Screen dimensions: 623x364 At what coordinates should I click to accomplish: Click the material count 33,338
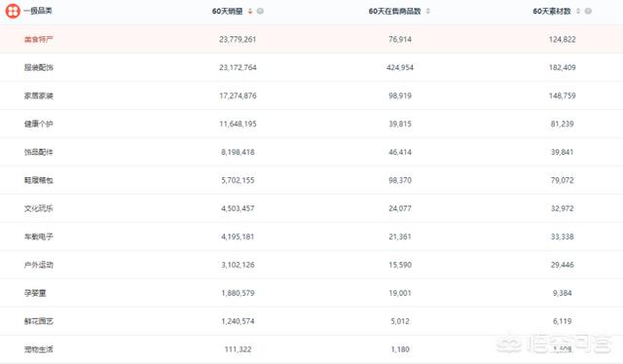coord(563,237)
